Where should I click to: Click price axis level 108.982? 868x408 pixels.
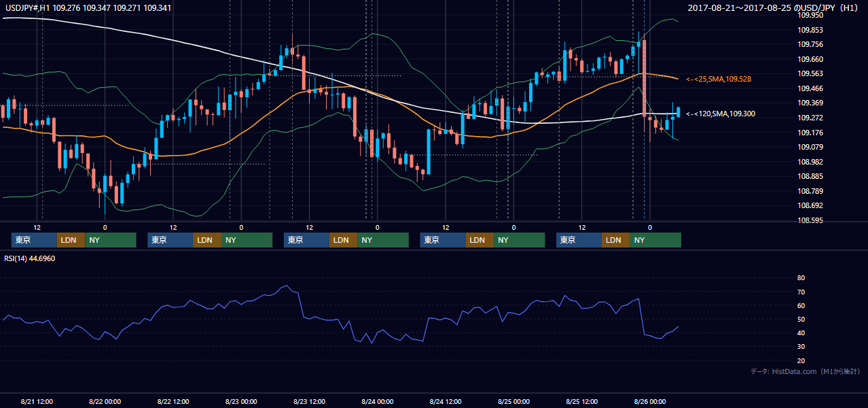click(x=810, y=162)
